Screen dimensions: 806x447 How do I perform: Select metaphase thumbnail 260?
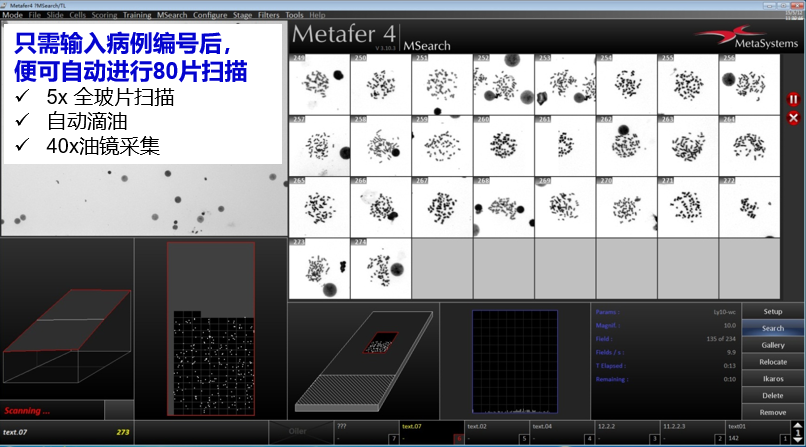point(504,146)
